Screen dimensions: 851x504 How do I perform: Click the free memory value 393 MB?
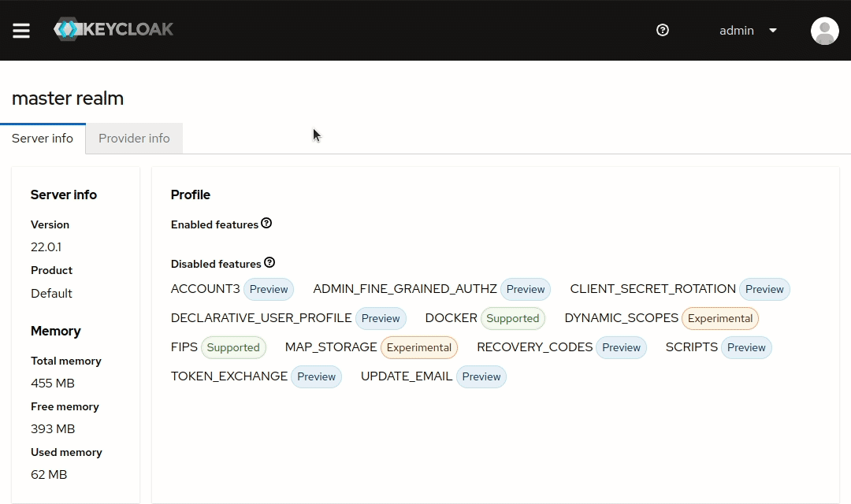53,428
